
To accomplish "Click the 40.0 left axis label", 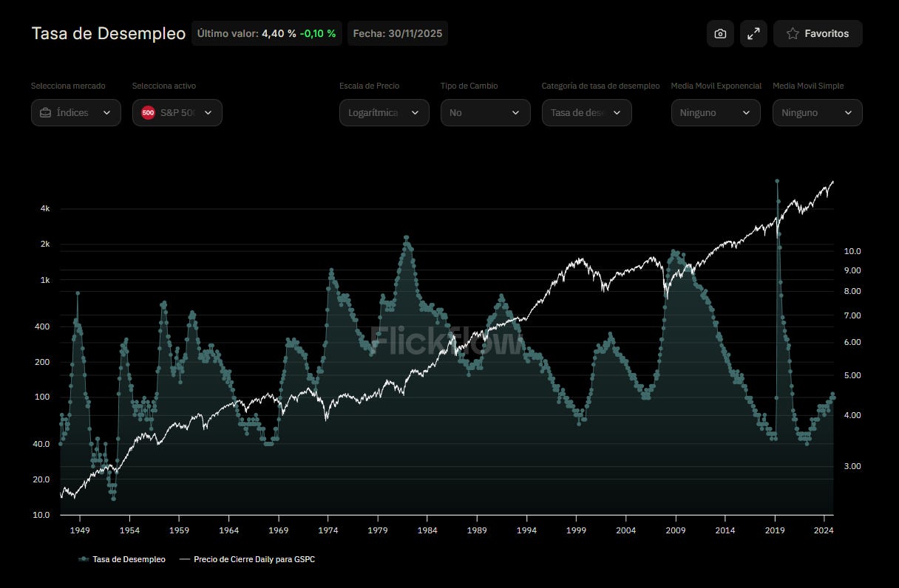I will coord(41,444).
